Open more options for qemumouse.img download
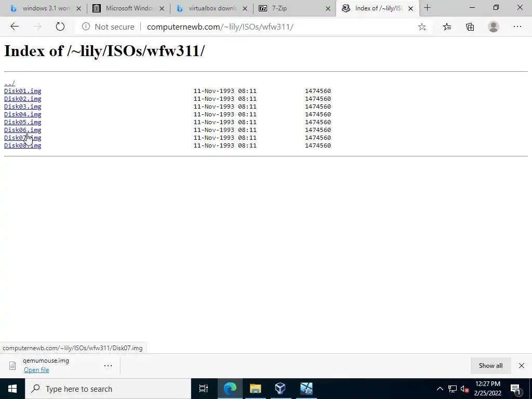The image size is (532, 399). tap(108, 365)
